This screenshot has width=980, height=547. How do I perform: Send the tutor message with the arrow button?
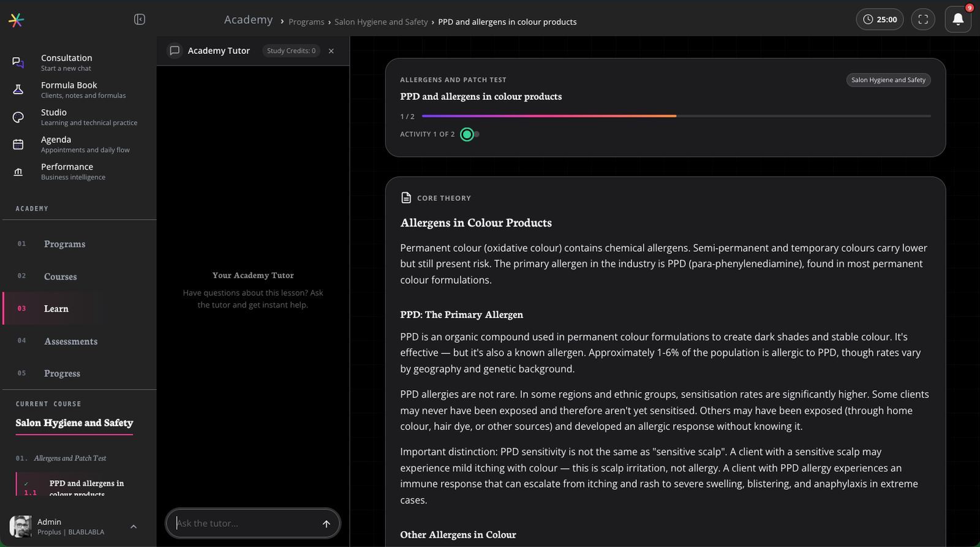[x=326, y=524]
